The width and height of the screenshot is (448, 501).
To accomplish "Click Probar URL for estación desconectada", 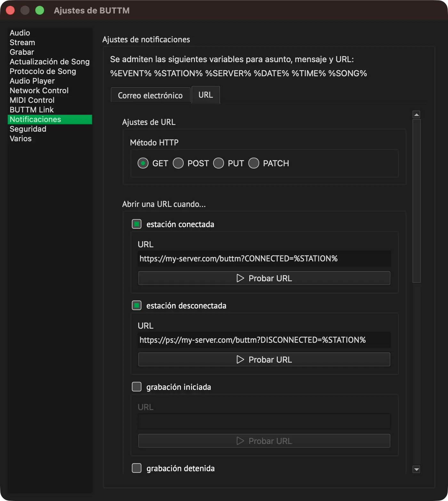I will pos(264,359).
